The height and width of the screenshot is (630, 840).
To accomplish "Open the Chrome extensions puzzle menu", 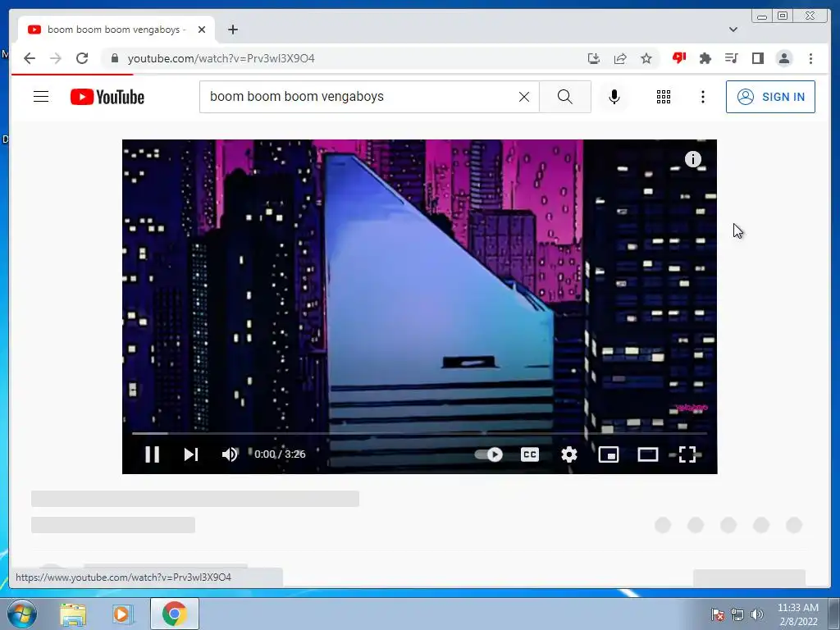I will 705,58.
